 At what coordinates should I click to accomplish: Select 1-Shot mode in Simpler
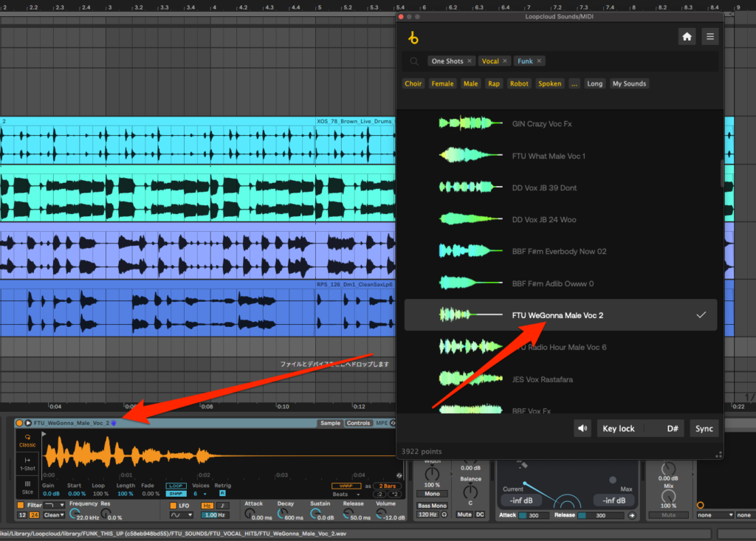pos(27,464)
